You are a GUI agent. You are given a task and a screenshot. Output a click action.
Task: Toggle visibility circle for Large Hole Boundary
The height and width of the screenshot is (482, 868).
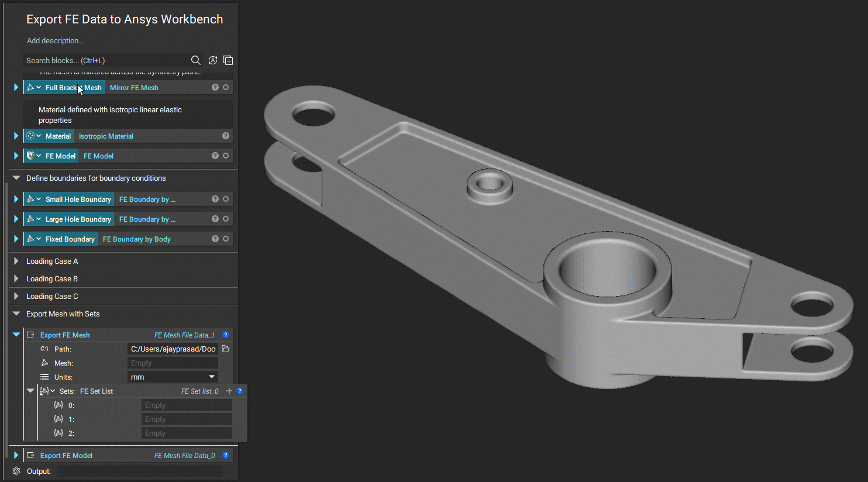226,219
